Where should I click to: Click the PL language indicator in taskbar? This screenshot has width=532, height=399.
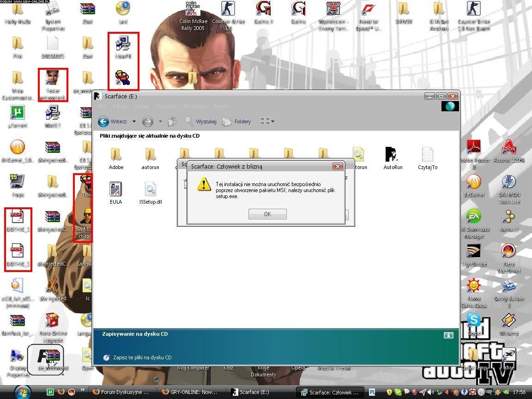click(x=372, y=392)
